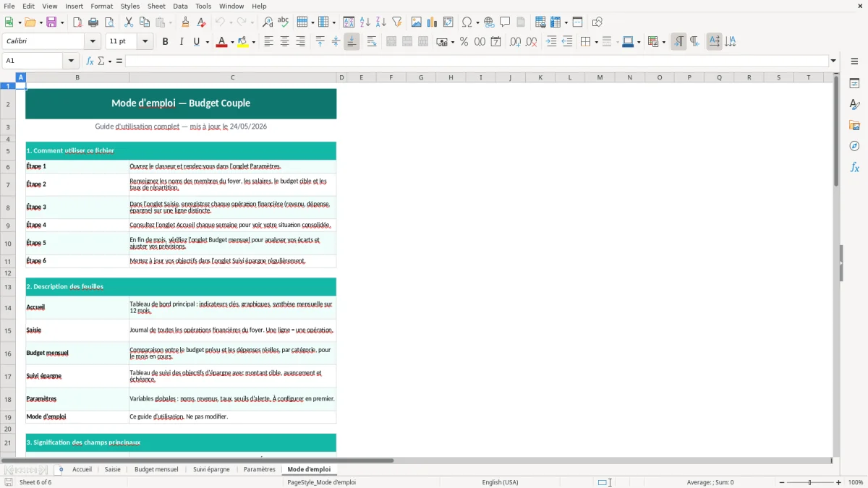Click the status bar zoom slider
The width and height of the screenshot is (868, 488).
click(809, 482)
